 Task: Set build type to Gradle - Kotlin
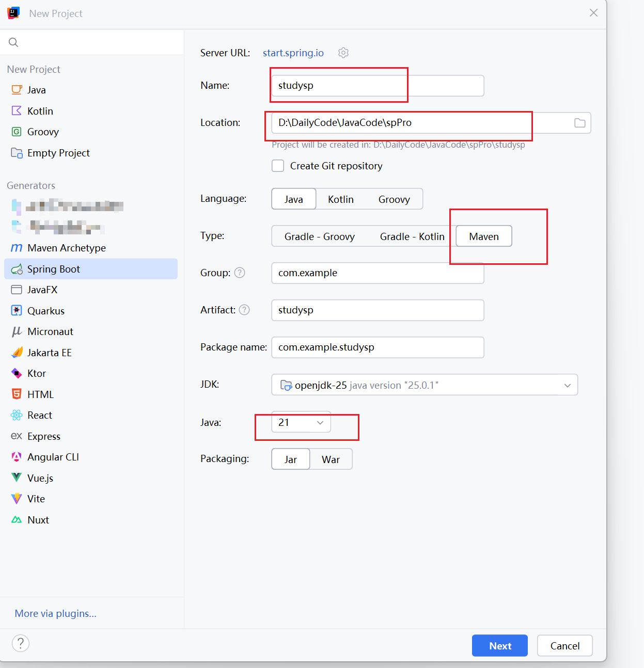[x=412, y=236]
